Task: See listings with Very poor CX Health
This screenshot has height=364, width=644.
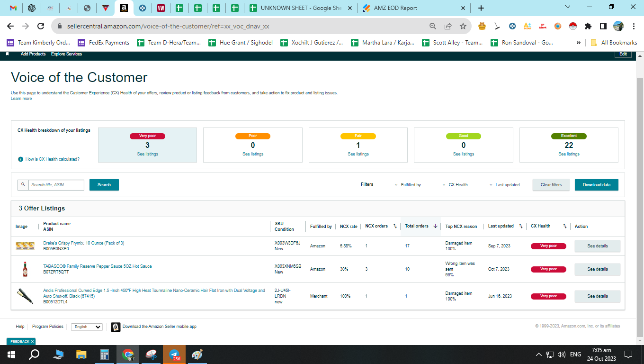Action: [x=147, y=154]
